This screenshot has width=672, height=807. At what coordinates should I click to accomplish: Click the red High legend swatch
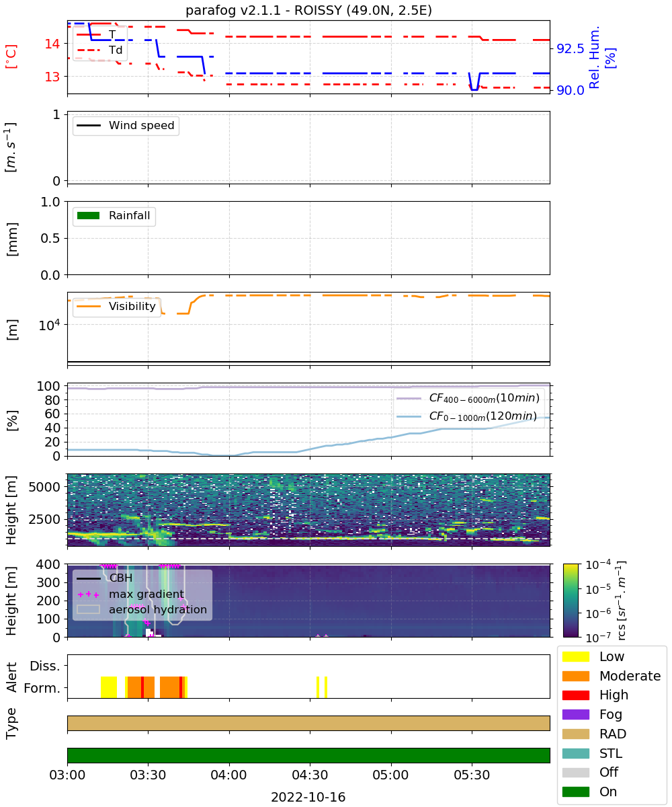point(576,695)
